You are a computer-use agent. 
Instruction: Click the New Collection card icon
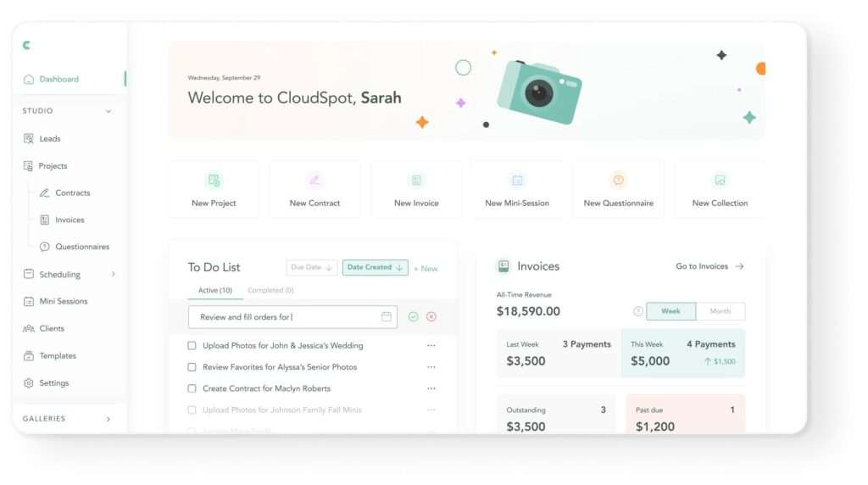point(720,180)
